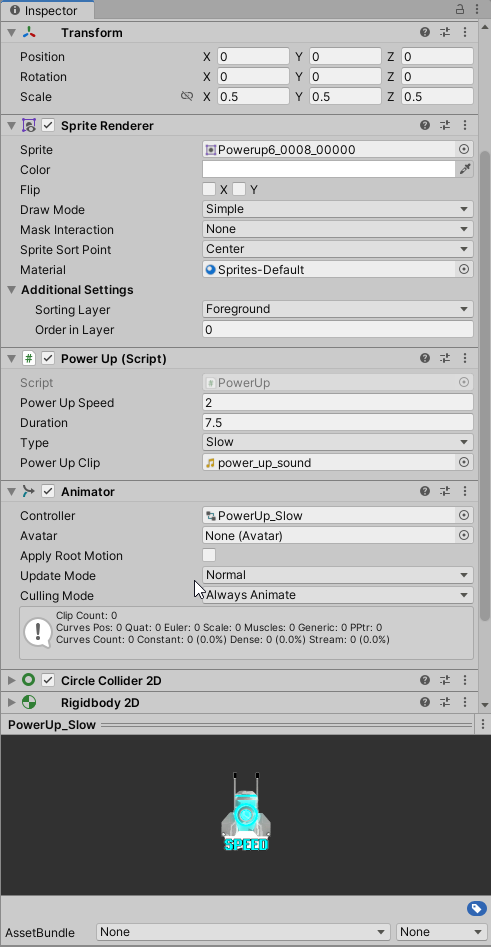Open Power Up script presets icon
This screenshot has height=947, width=491.
point(445,359)
